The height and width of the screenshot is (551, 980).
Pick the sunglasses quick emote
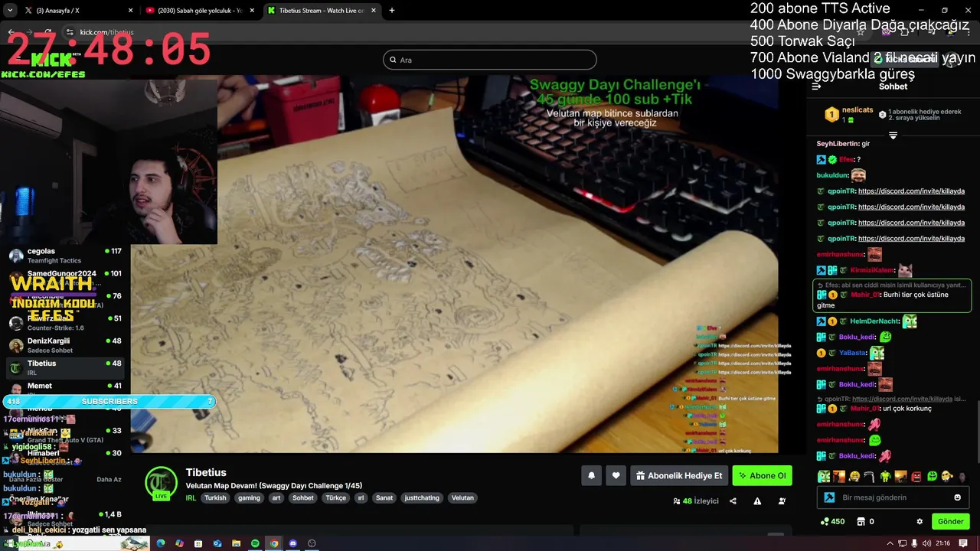click(947, 476)
